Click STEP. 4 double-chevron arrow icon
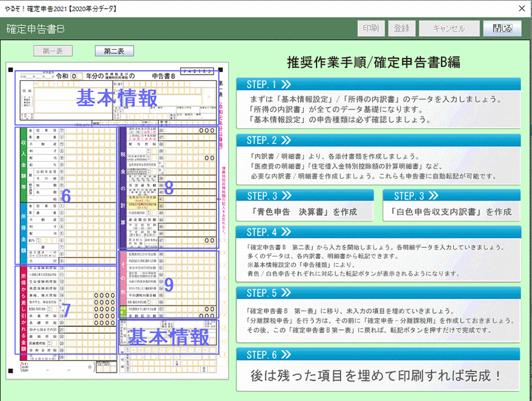 point(286,232)
